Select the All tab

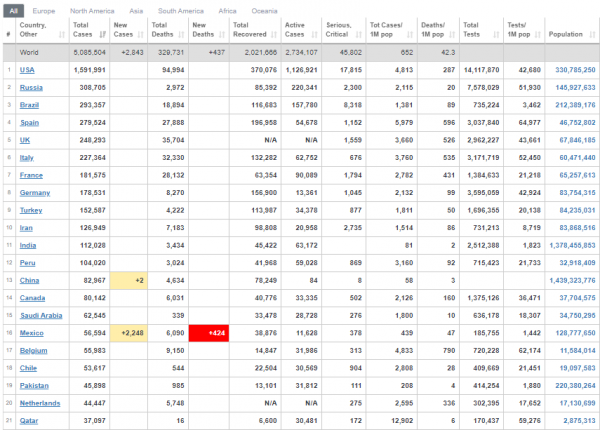point(14,11)
